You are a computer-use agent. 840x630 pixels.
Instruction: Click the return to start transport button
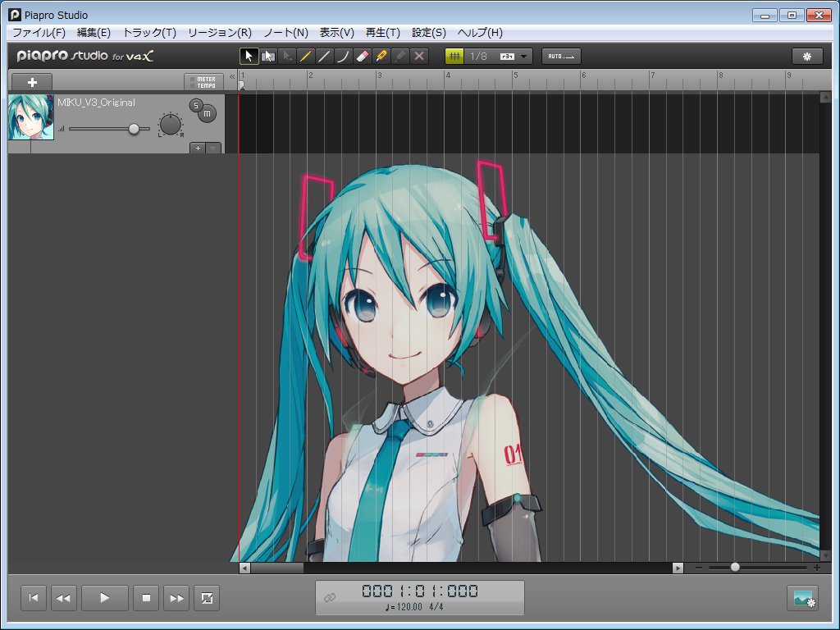tap(33, 598)
